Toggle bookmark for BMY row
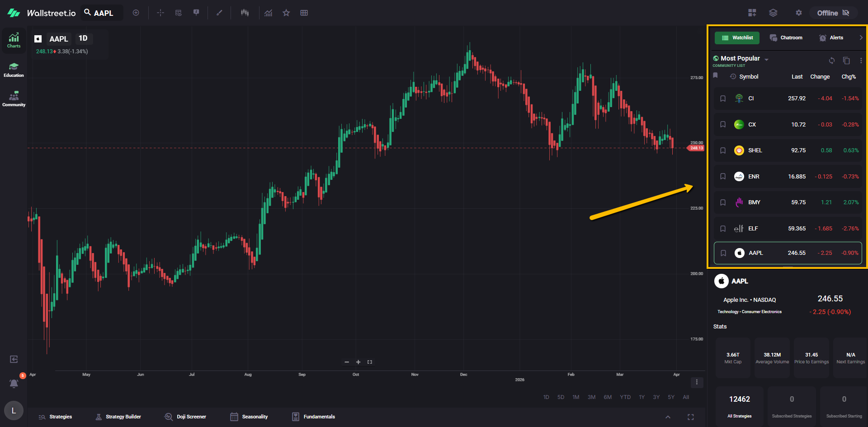This screenshot has height=427, width=868. coord(723,202)
